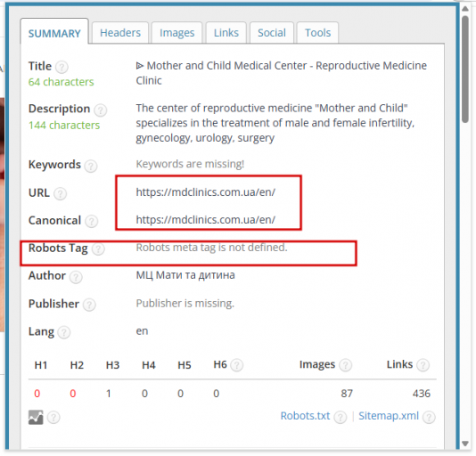This screenshot has width=476, height=456.
Task: Click the help icon next to Title
Action: (62, 67)
